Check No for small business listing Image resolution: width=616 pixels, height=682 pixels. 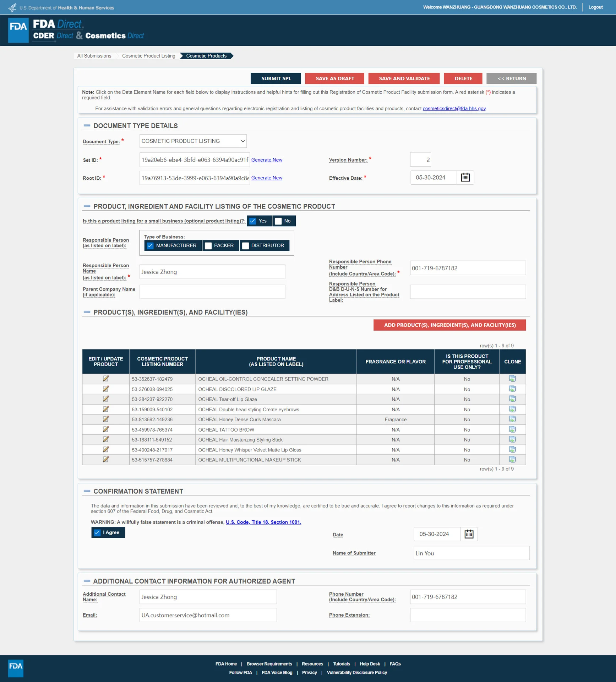(278, 221)
